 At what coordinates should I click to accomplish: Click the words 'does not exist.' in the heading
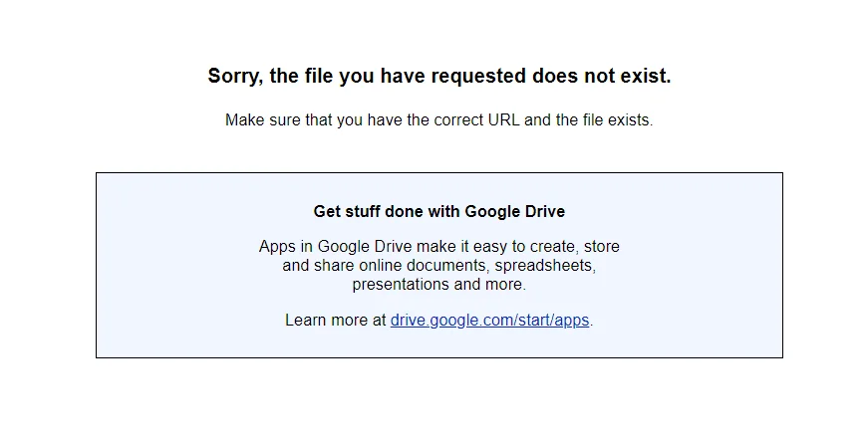[x=602, y=76]
